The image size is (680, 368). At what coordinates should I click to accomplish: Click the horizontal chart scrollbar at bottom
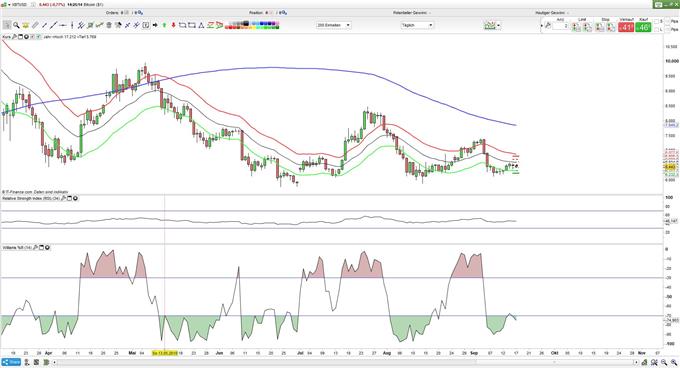point(345,362)
